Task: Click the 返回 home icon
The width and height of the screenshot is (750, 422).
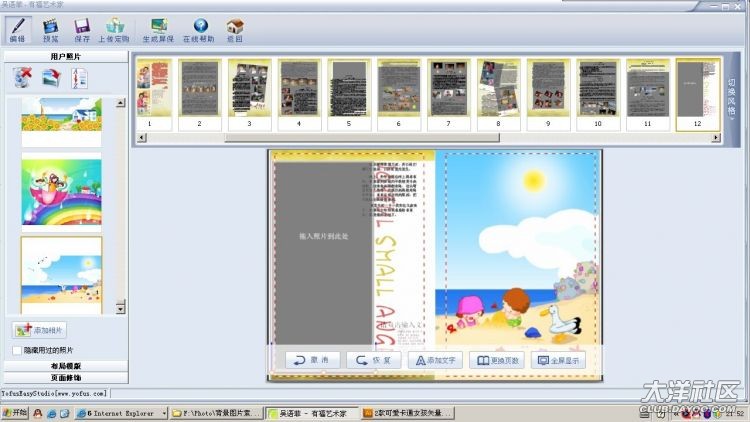Action: 234,29
